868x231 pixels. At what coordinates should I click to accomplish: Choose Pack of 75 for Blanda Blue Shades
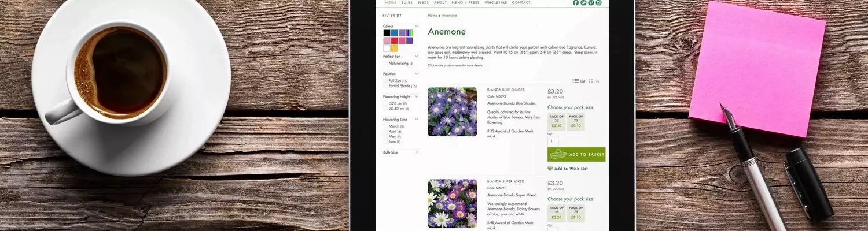tap(576, 121)
